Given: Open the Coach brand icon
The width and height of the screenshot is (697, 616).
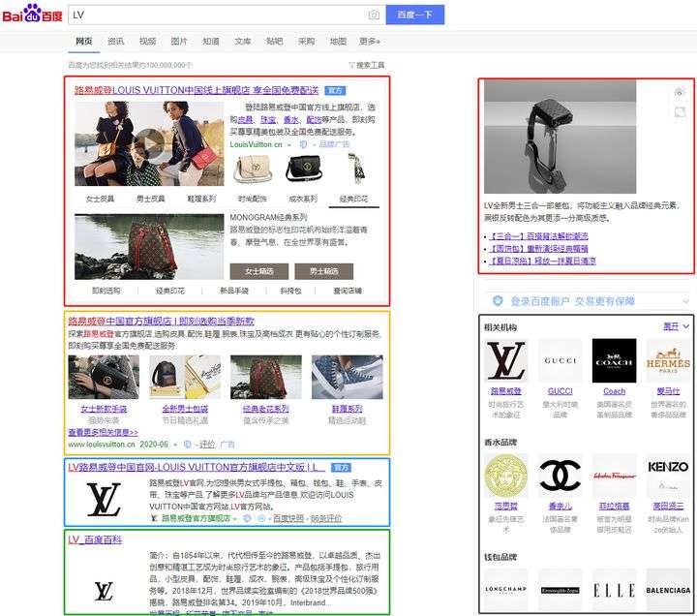Looking at the screenshot, I should 615,360.
